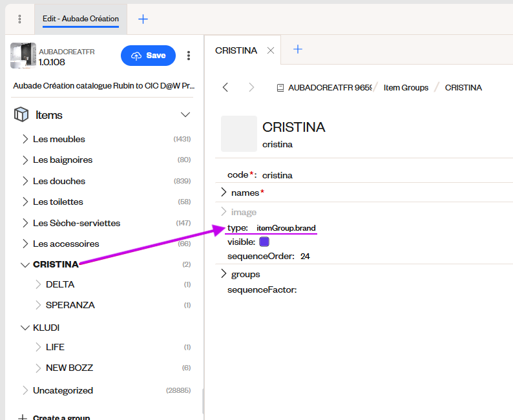The width and height of the screenshot is (513, 420).
Task: Expand the NEW BOZZ subgroup
Action: pyautogui.click(x=38, y=368)
